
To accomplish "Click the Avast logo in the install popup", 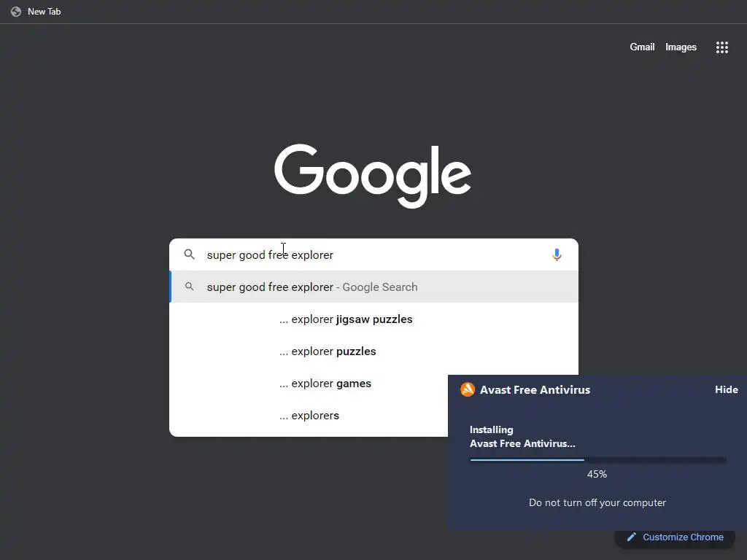I will coord(468,389).
